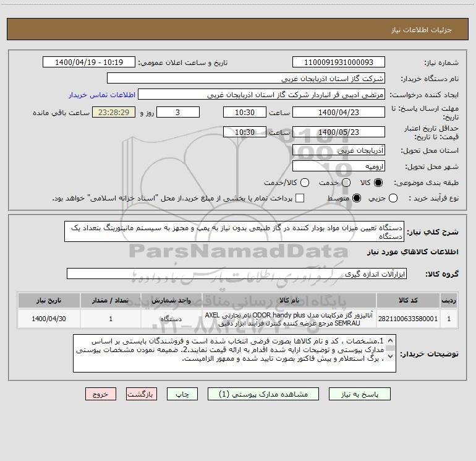Choose the جزیی purchase type radio
476x461 pixels.
(393, 198)
